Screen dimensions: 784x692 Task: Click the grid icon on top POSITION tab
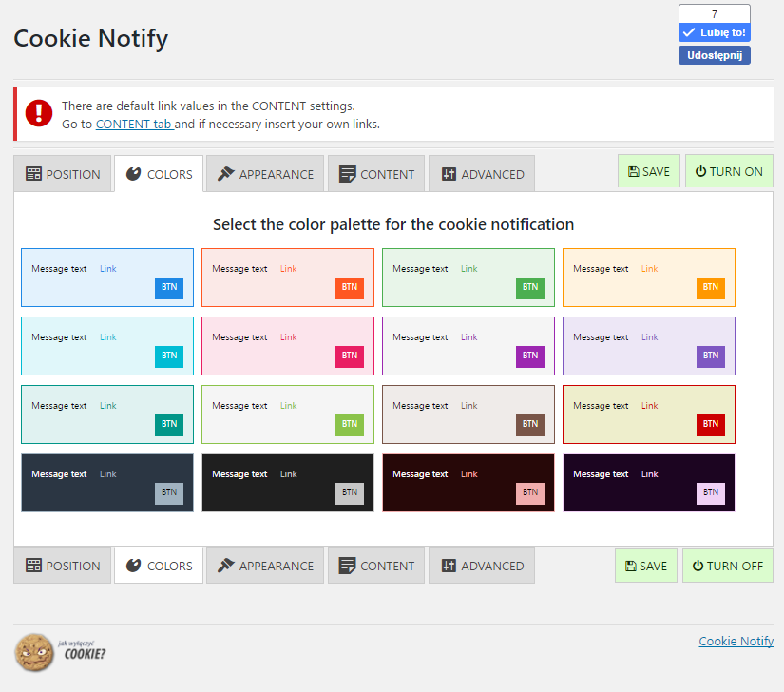[33, 174]
